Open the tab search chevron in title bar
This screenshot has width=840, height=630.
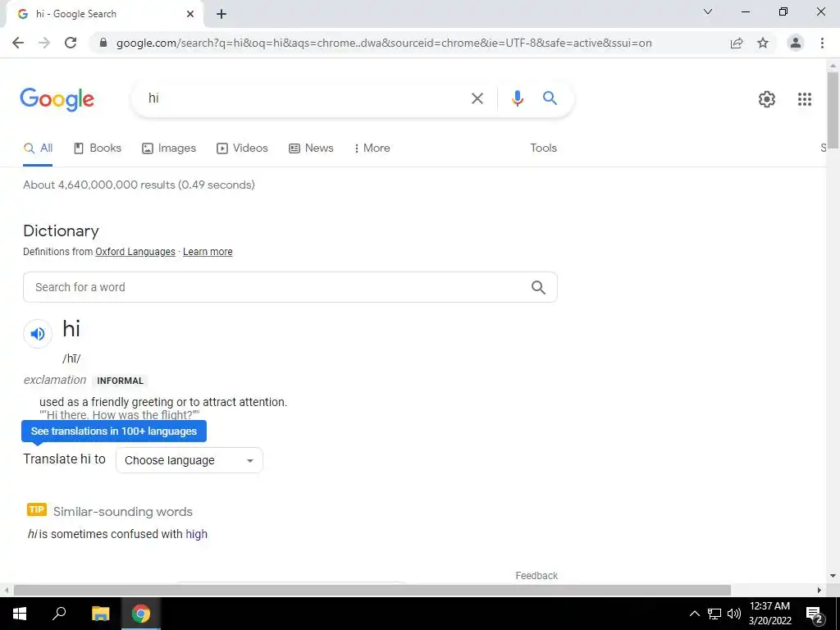(707, 11)
